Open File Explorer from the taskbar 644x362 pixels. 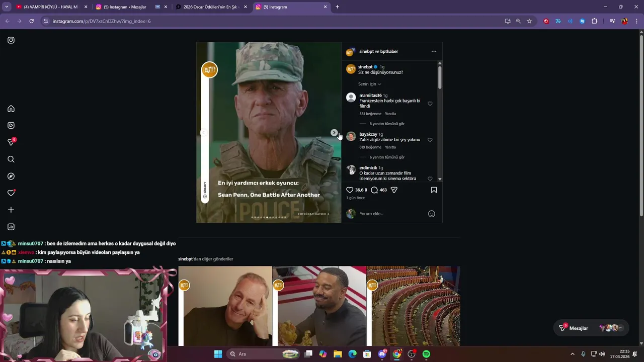338,354
